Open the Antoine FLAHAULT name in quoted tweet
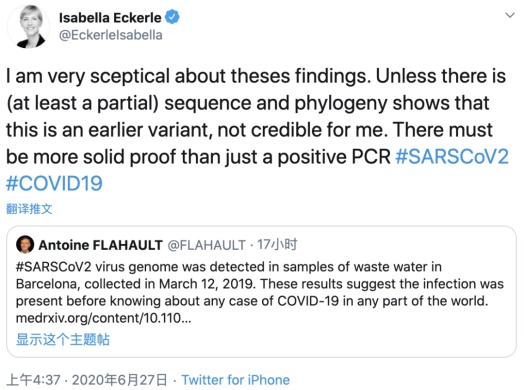The height and width of the screenshot is (390, 524). coord(101,245)
